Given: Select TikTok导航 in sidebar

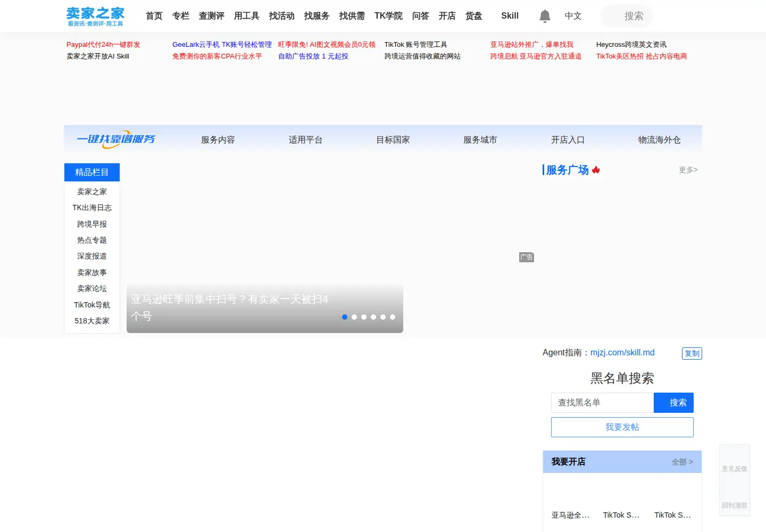Looking at the screenshot, I should 92,305.
